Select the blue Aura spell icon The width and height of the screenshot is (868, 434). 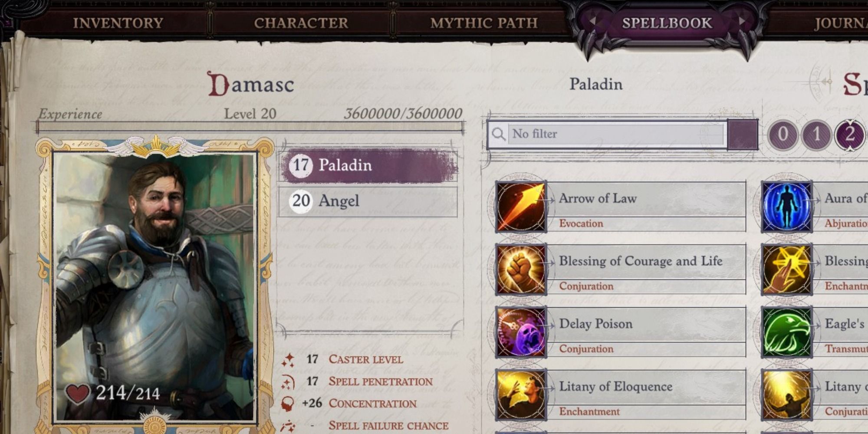pyautogui.click(x=786, y=207)
